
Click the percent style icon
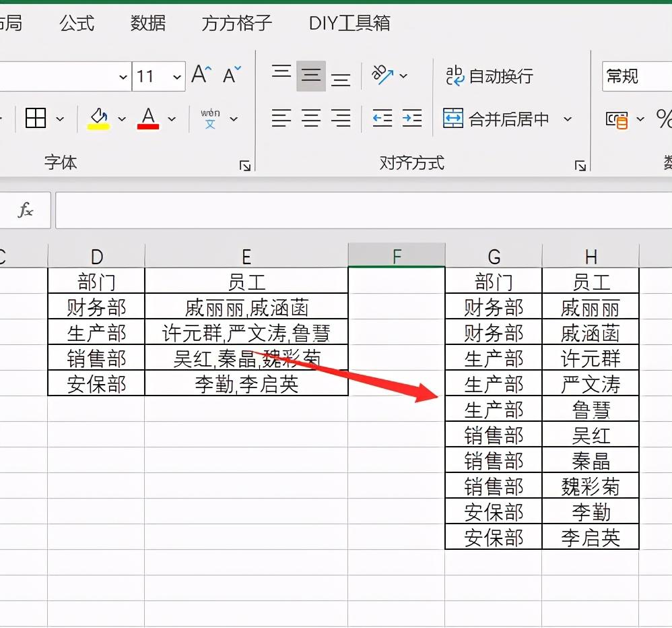tap(663, 119)
